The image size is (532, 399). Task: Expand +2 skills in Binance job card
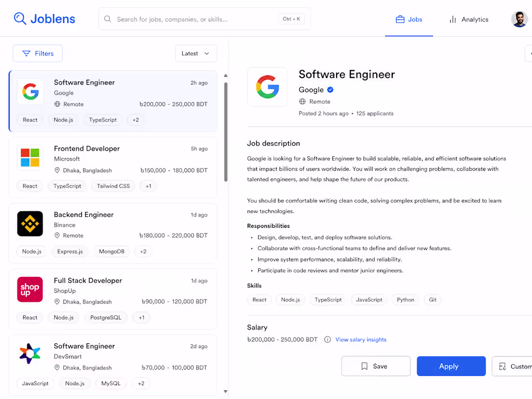point(143,251)
